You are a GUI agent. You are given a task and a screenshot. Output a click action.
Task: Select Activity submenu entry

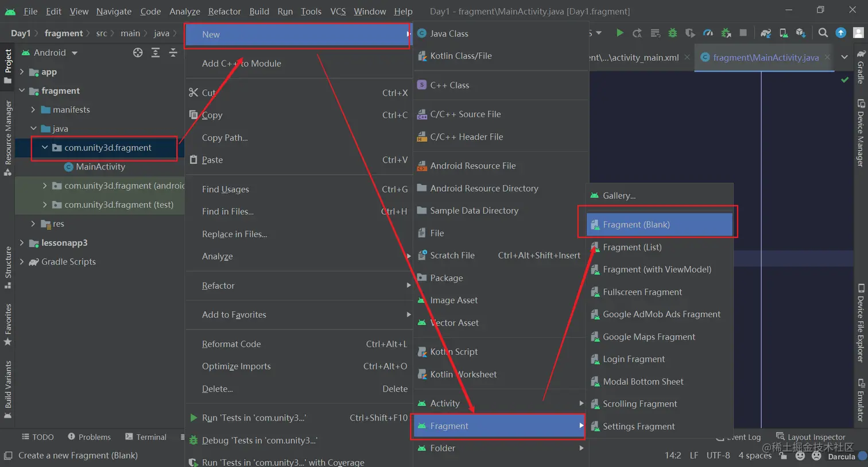499,403
